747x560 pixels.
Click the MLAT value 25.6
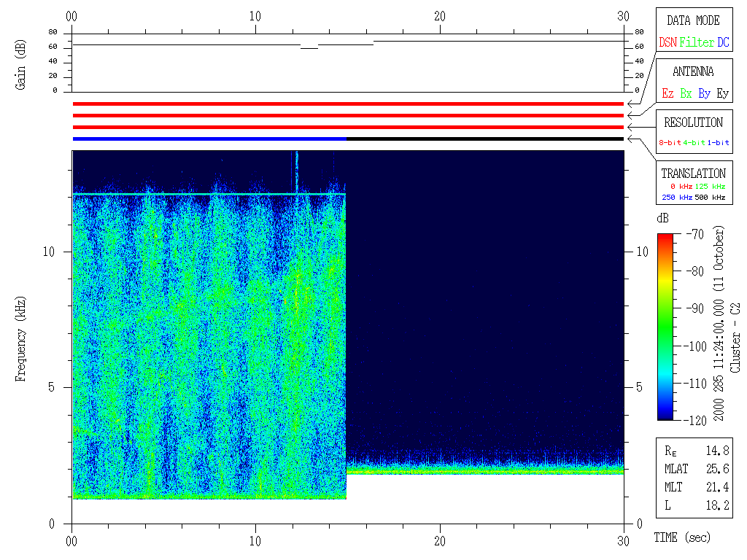716,468
